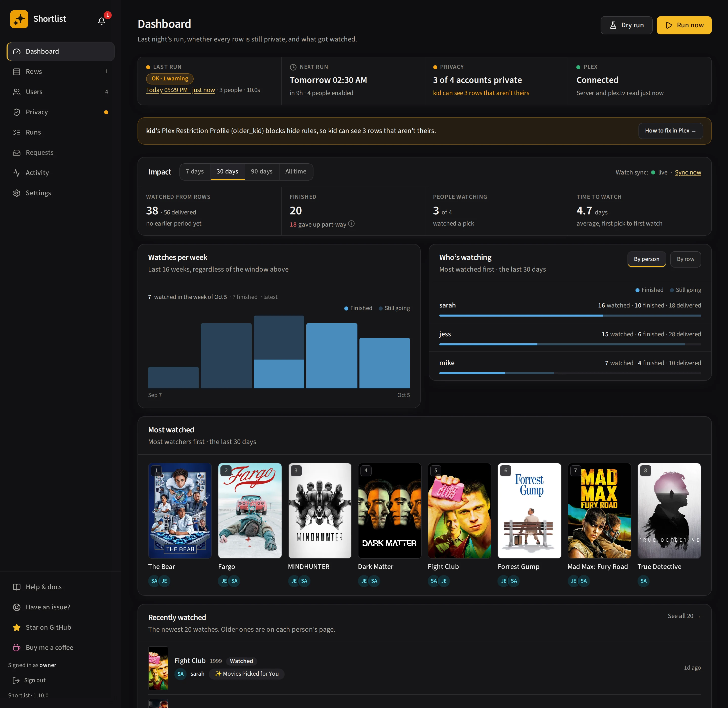The width and height of the screenshot is (728, 708).
Task: Open the Runs page
Action: [x=61, y=132]
